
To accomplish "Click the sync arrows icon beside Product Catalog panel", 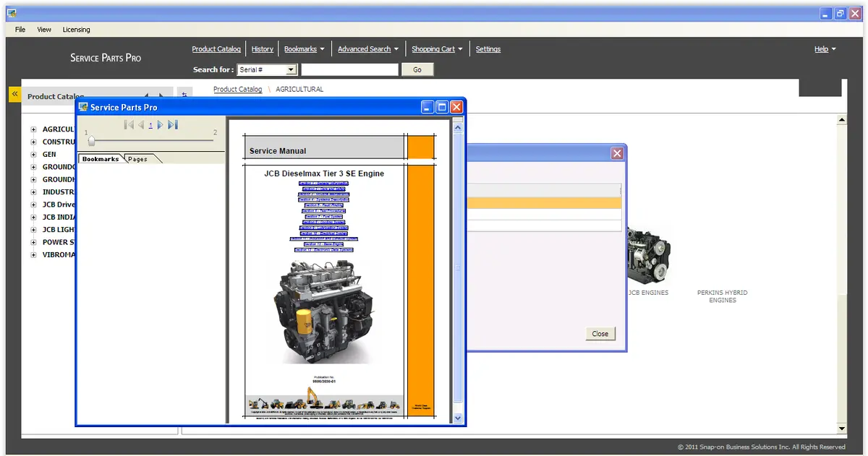I will (184, 95).
